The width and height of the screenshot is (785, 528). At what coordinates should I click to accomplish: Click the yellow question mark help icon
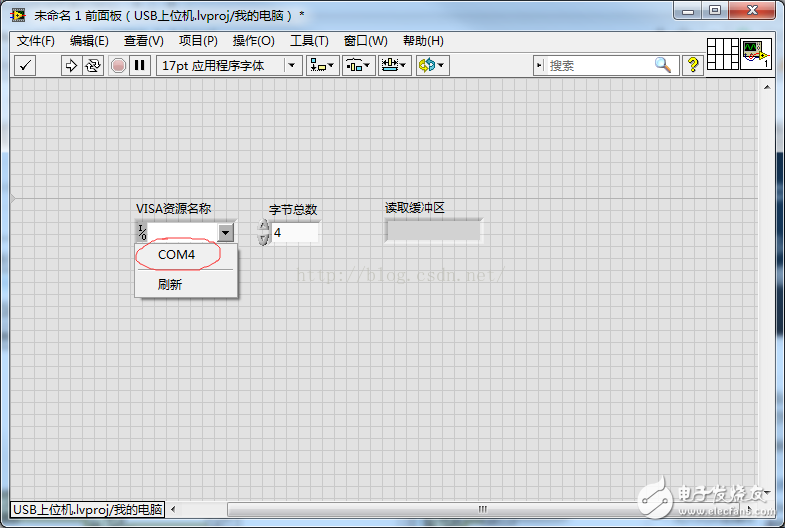693,65
